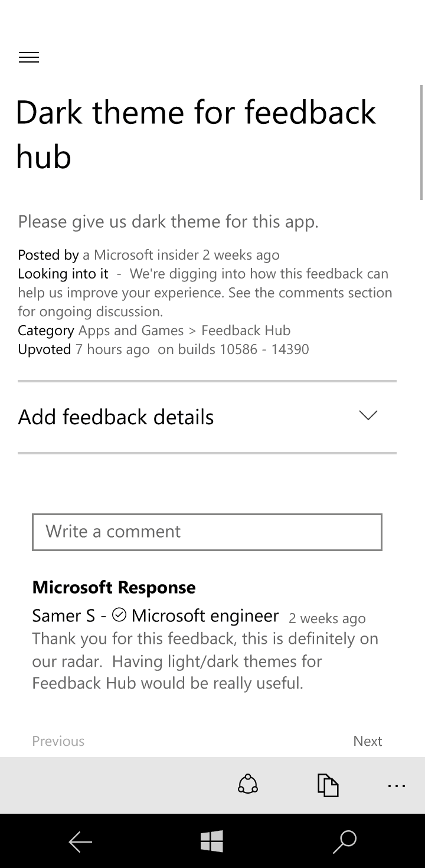Tap the share feedback icon
The image size is (425, 868).
248,785
